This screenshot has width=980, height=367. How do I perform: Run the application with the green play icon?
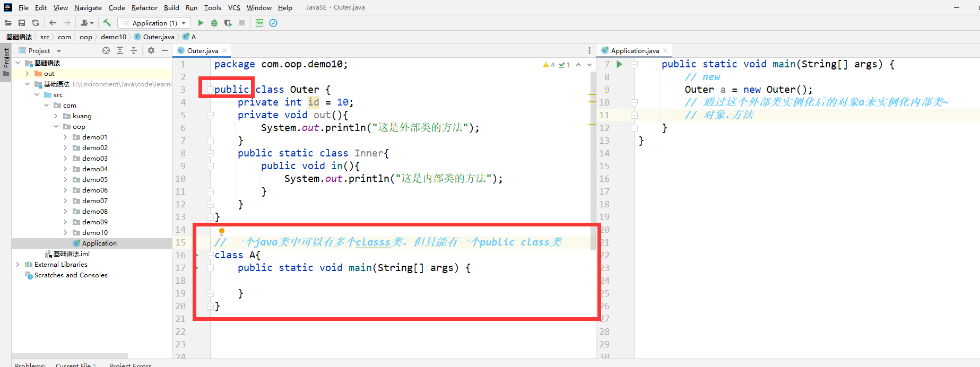point(201,23)
